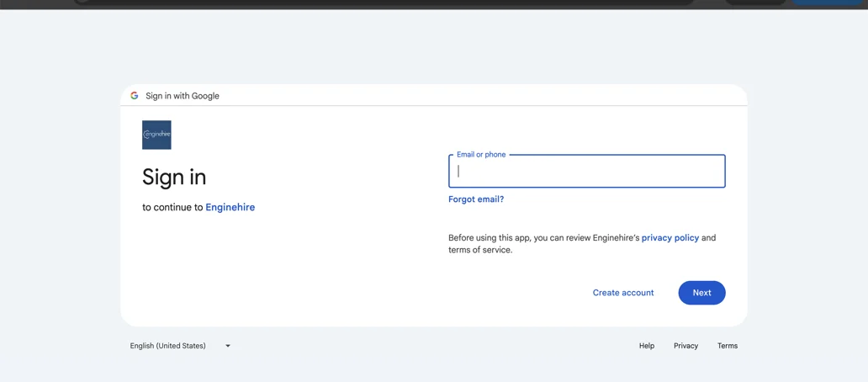
Task: Click the Enginehire app logo image
Action: pyautogui.click(x=156, y=135)
